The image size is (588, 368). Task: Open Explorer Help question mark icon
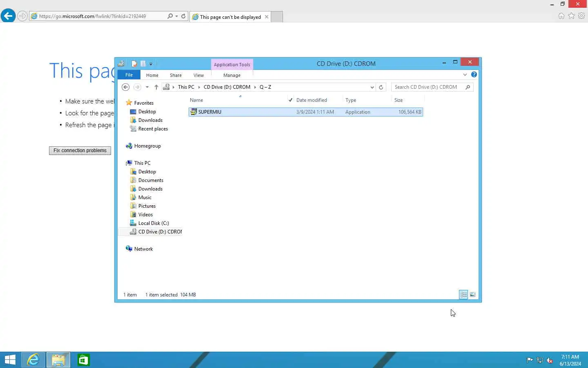[474, 74]
